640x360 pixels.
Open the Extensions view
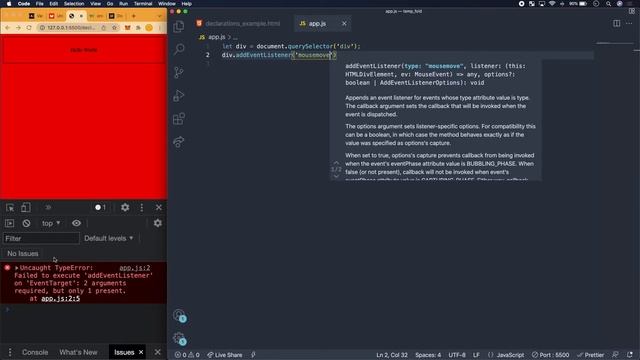pyautogui.click(x=179, y=119)
